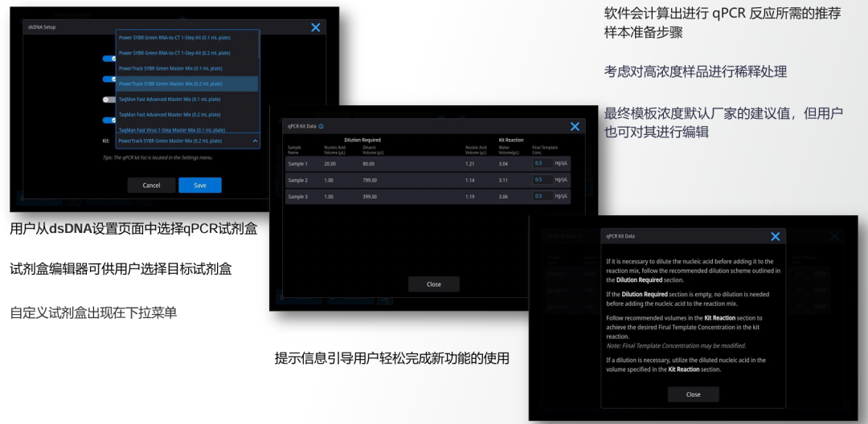Click Sample 1 diluent volume 80.00
Screen dimensions: 868x424
coord(370,164)
